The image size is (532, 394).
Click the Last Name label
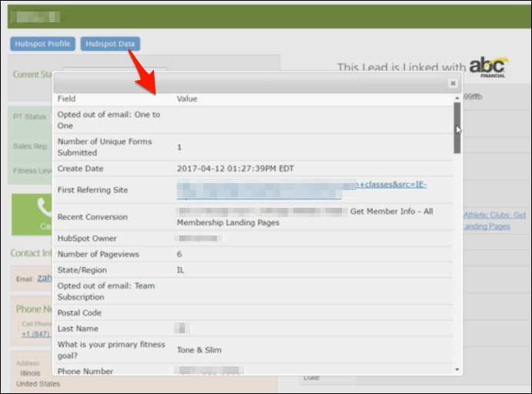(78, 329)
